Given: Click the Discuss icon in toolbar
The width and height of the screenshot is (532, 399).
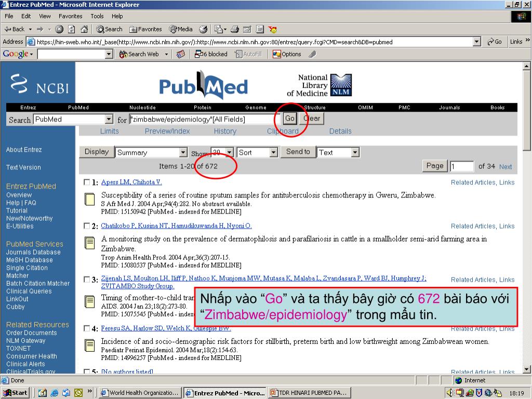Looking at the screenshot, I should [260, 29].
